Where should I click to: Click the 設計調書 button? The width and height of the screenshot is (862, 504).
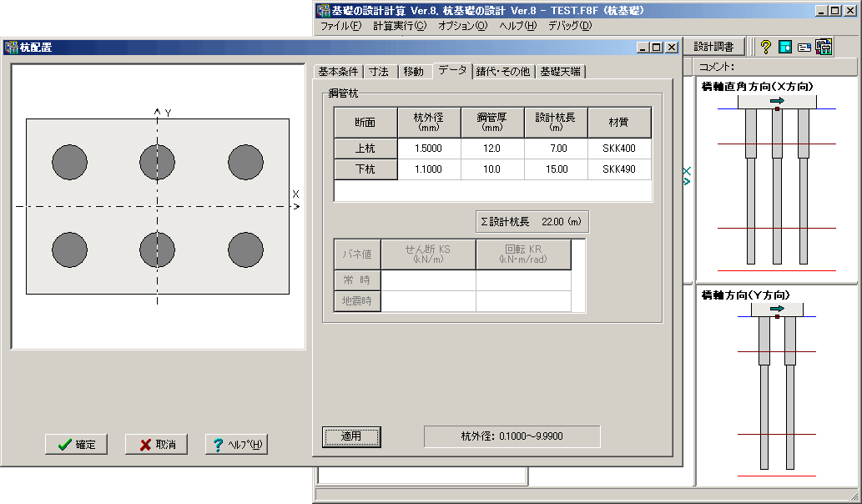(713, 47)
